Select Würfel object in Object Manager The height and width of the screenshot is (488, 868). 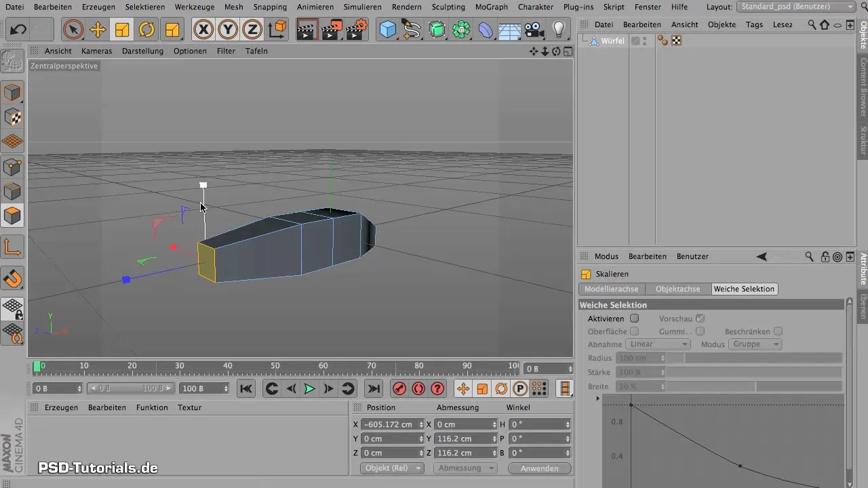point(613,41)
